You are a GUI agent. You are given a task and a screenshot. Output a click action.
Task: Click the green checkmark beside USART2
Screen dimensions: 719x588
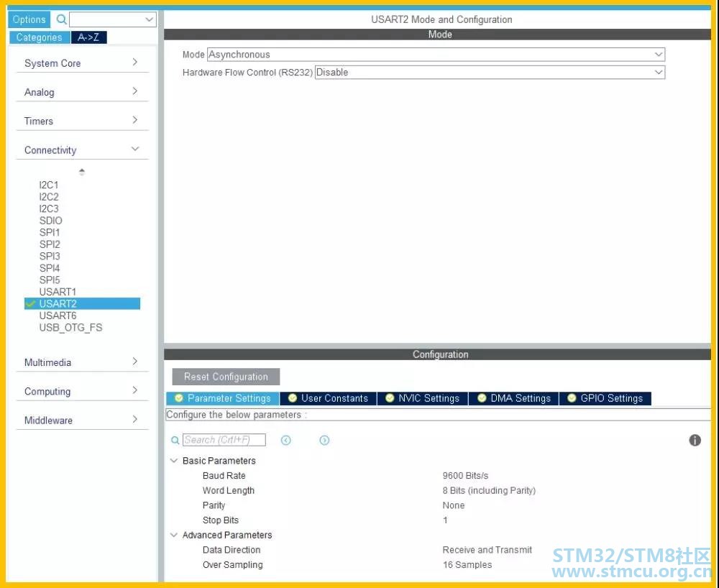(x=30, y=304)
